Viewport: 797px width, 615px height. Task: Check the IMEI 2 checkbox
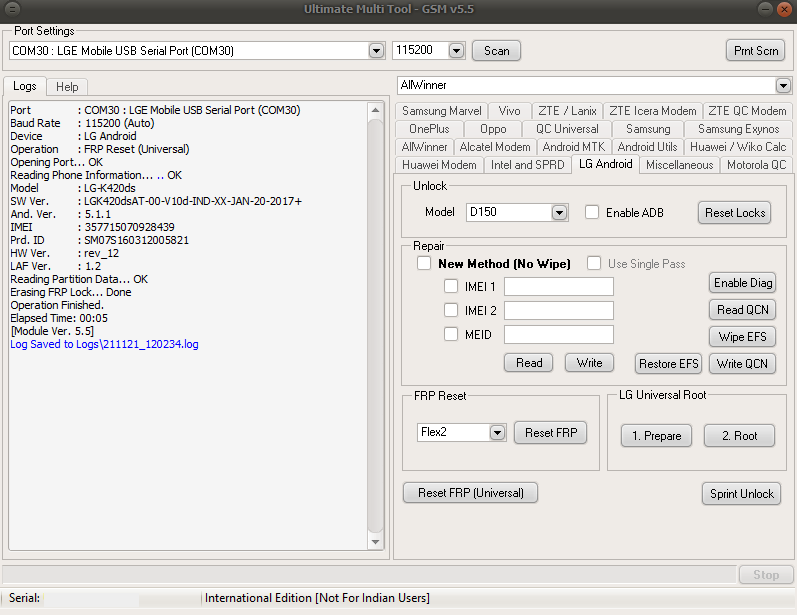[x=451, y=310]
